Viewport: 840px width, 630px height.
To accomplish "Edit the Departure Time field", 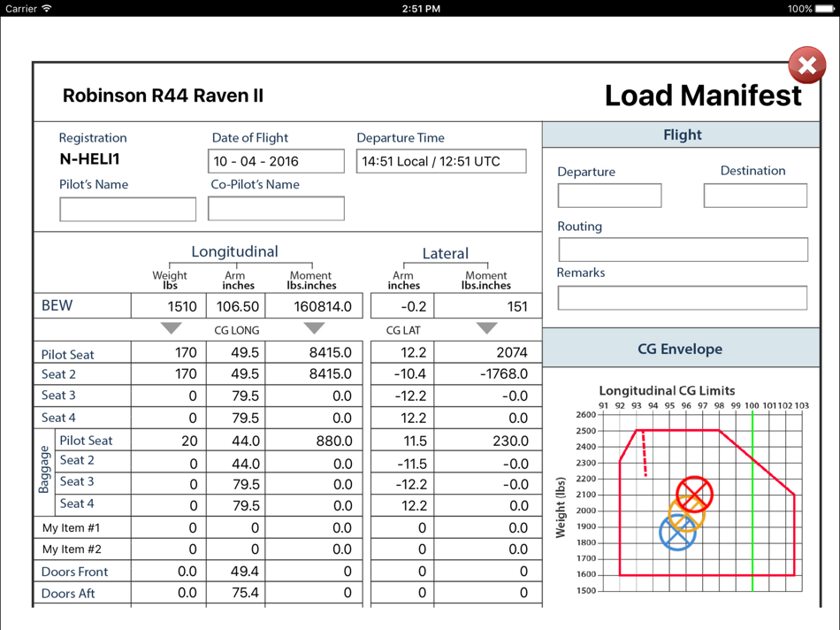I will click(x=441, y=161).
